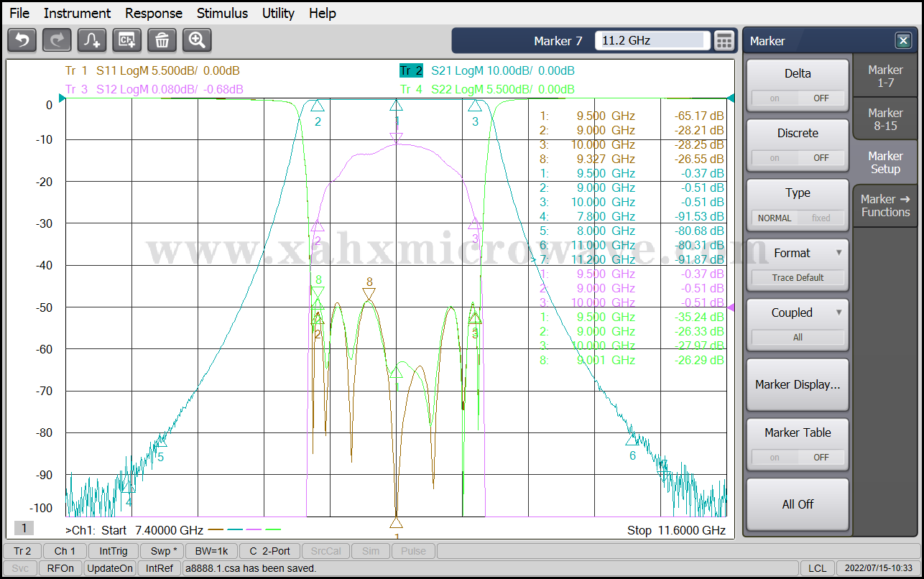Click the 8: 9.001 GHz marker readout
The height and width of the screenshot is (579, 924).
632,360
